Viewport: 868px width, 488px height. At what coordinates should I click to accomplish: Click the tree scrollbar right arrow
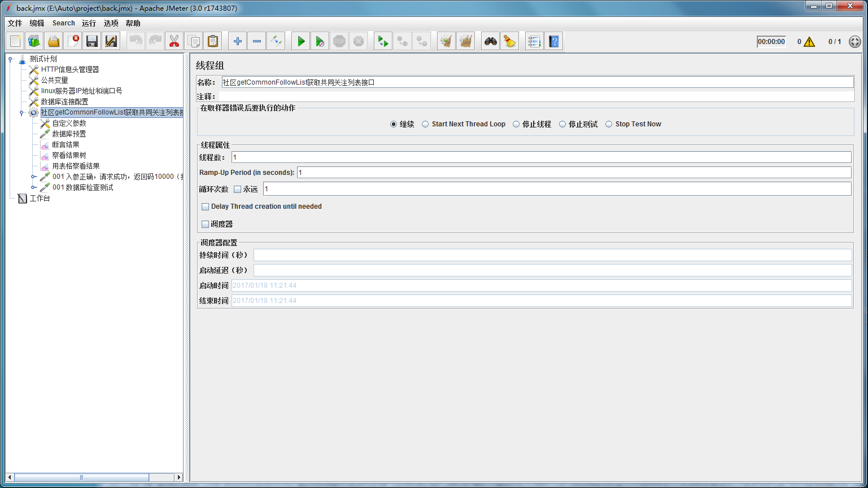click(179, 477)
